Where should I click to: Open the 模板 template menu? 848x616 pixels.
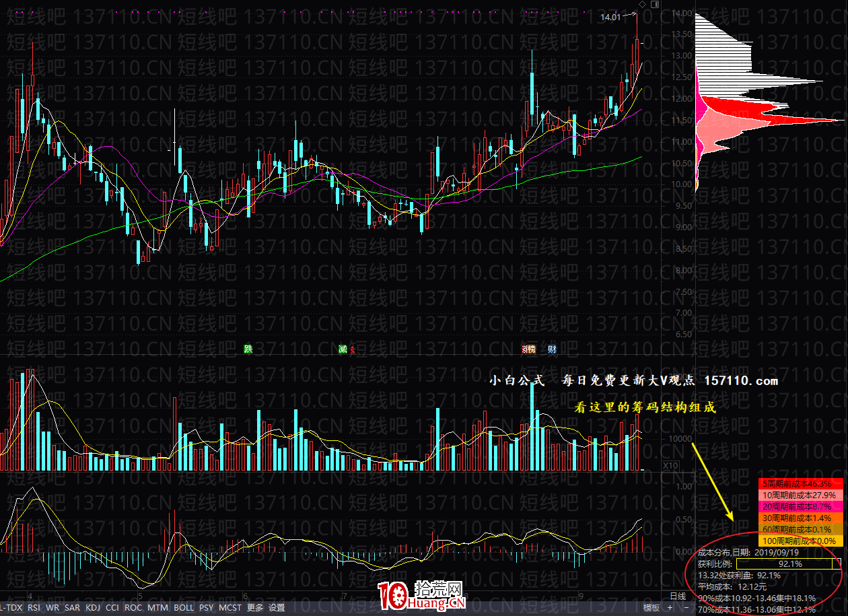coord(651,607)
